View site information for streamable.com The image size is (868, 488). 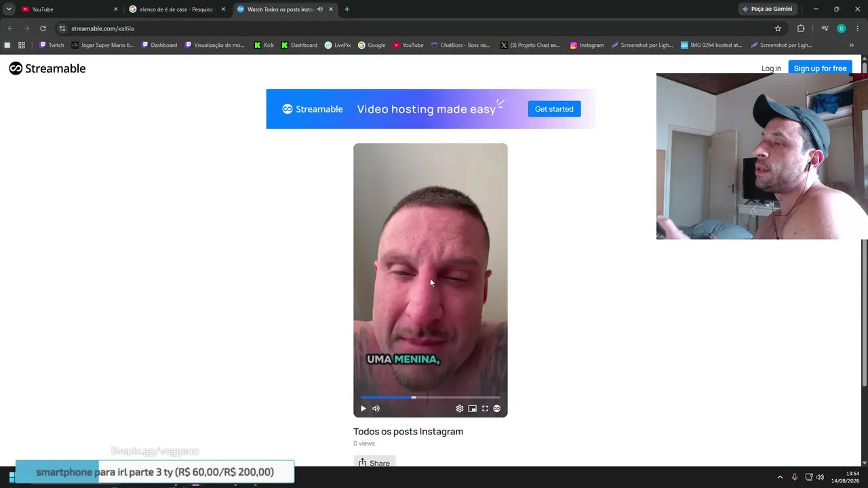tap(62, 28)
